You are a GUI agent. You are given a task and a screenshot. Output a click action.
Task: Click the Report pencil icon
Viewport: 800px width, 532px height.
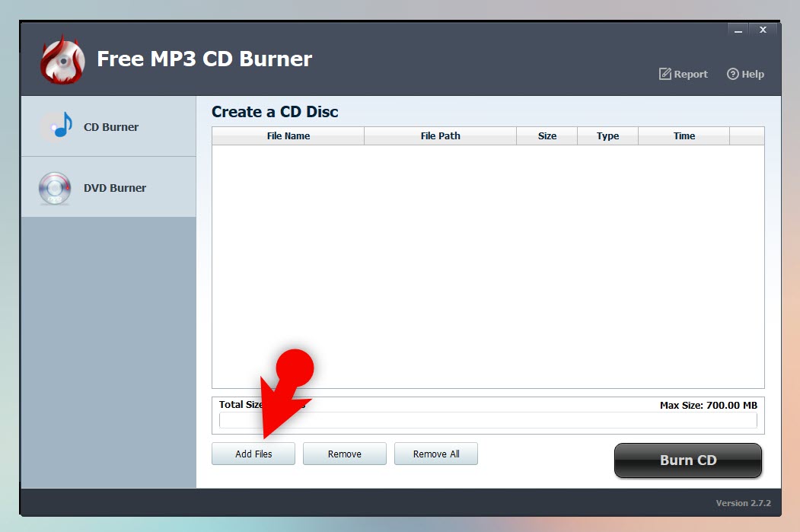(665, 74)
